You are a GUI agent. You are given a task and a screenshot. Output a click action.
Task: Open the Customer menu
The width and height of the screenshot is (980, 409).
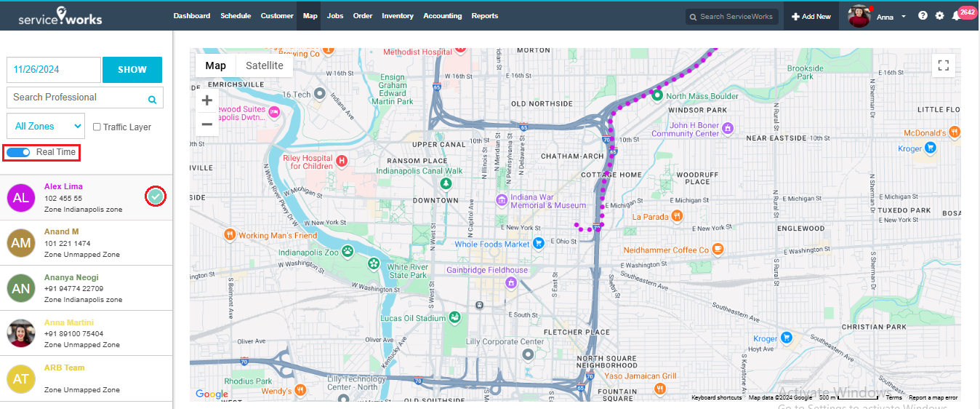coord(277,16)
